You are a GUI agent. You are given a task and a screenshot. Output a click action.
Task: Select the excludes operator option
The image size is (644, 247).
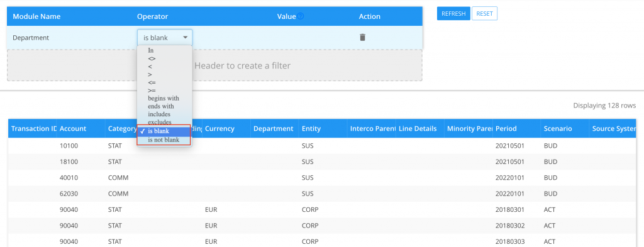click(x=159, y=123)
